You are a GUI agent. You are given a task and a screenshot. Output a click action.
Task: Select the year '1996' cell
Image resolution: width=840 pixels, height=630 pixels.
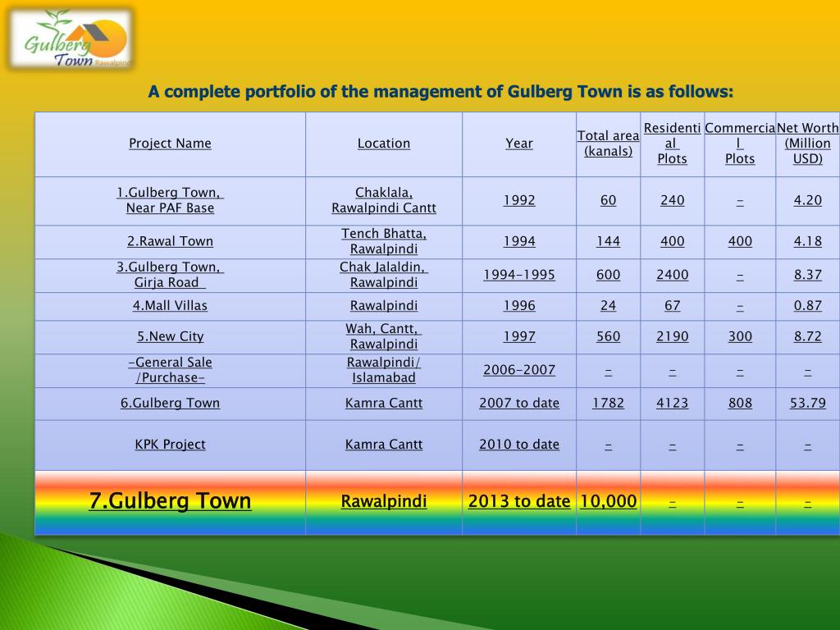(x=519, y=306)
